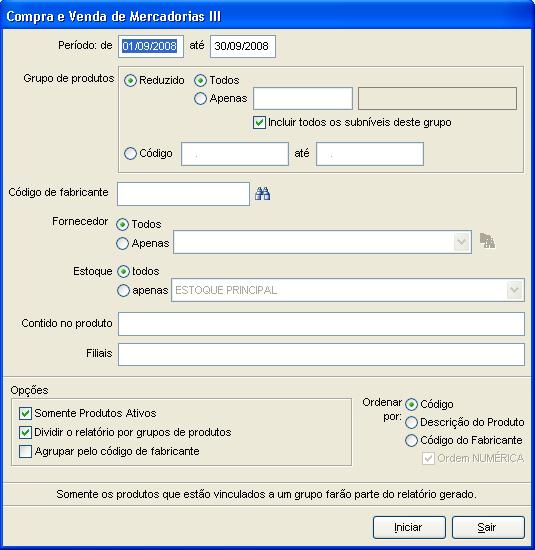Image resolution: width=535 pixels, height=550 pixels.
Task: Open the Fornecedor dropdown arrow
Action: 461,242
